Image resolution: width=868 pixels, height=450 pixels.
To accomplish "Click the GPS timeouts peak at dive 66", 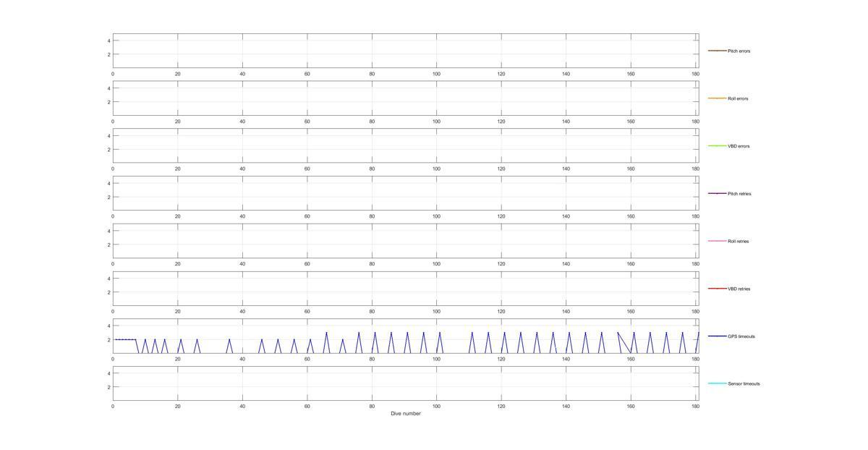I will [x=326, y=333].
